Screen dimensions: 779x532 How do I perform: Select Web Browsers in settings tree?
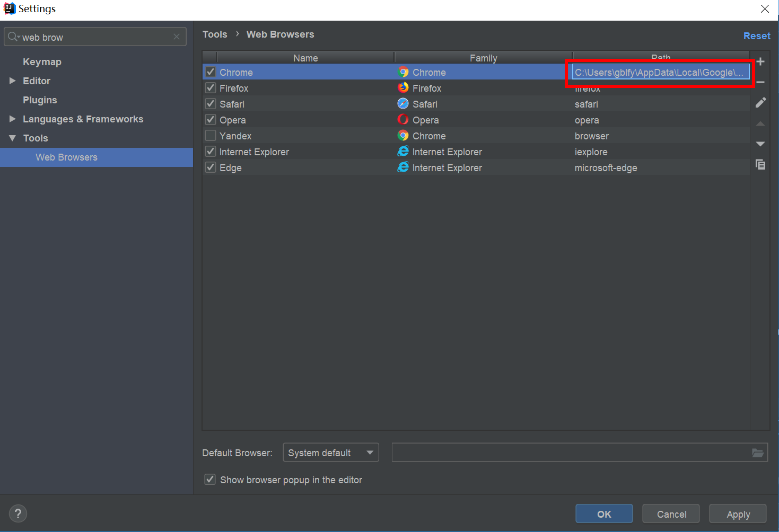coord(97,157)
